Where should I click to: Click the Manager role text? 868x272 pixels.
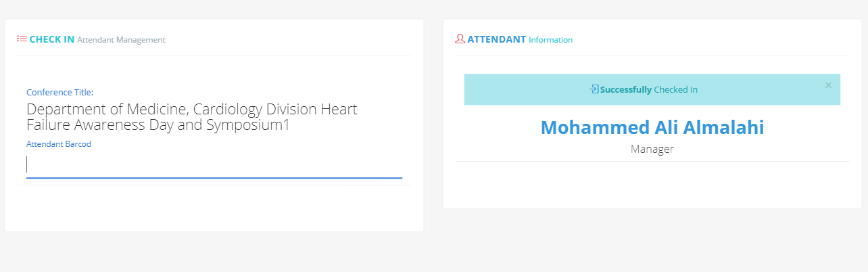pos(652,149)
